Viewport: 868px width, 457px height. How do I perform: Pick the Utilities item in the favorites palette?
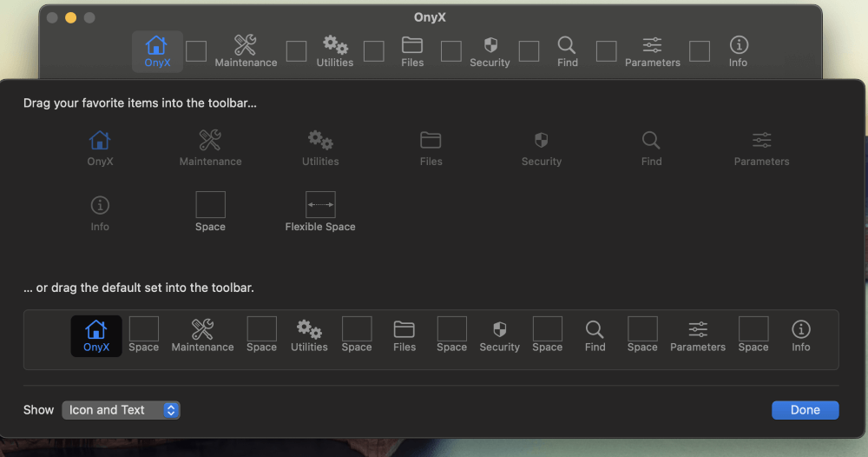tap(320, 149)
